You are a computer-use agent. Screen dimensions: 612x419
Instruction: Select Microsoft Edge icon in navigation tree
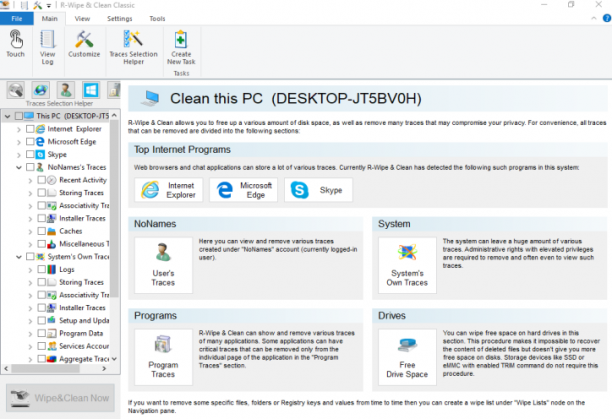(40, 142)
